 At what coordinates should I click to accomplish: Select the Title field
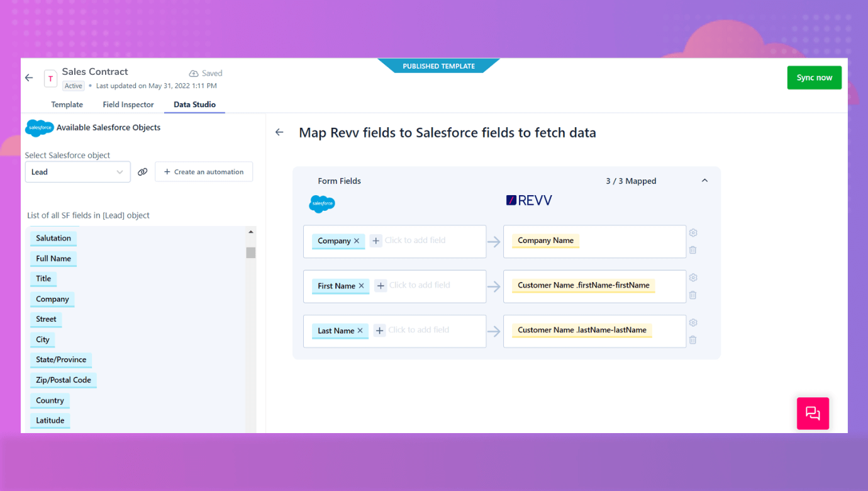coord(43,279)
